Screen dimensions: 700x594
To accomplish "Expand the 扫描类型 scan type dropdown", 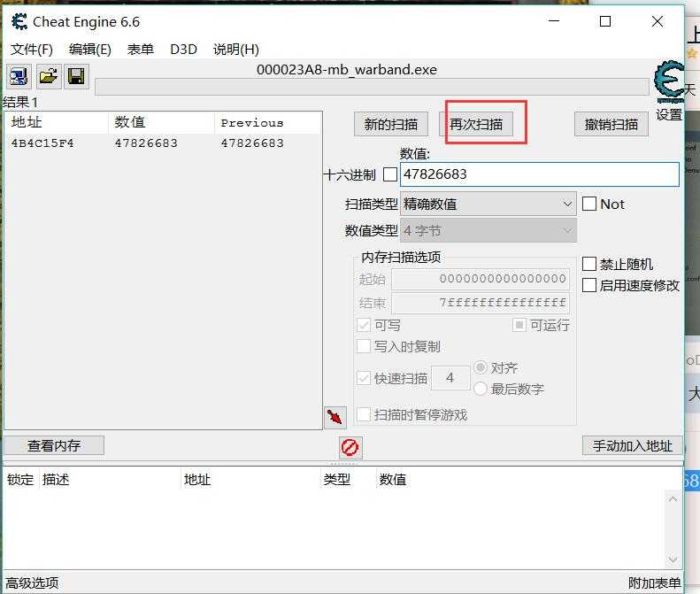I will 488,204.
